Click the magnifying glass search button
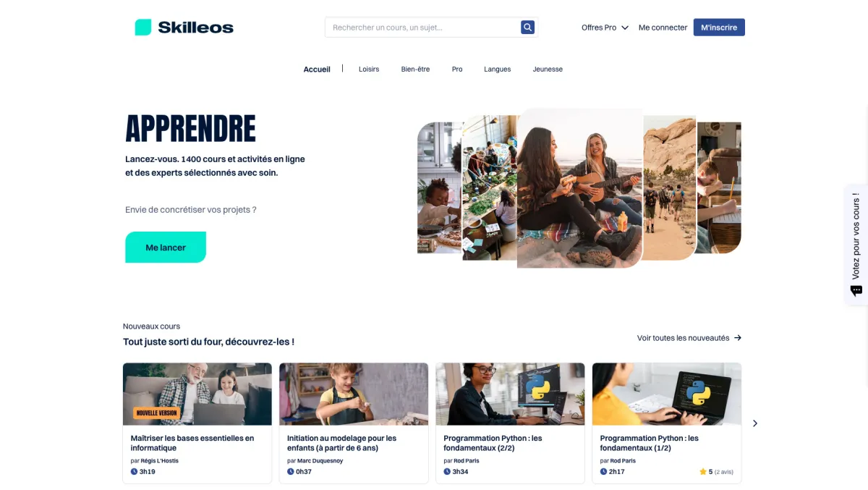Image resolution: width=868 pixels, height=490 pixels. [x=528, y=28]
